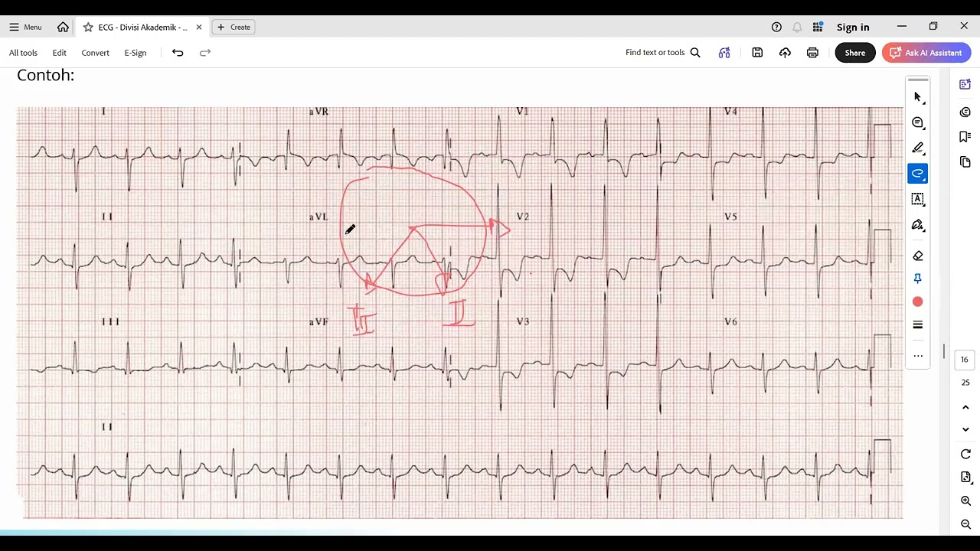Open the Edit menu
Viewport: 980px width, 551px height.
(59, 53)
